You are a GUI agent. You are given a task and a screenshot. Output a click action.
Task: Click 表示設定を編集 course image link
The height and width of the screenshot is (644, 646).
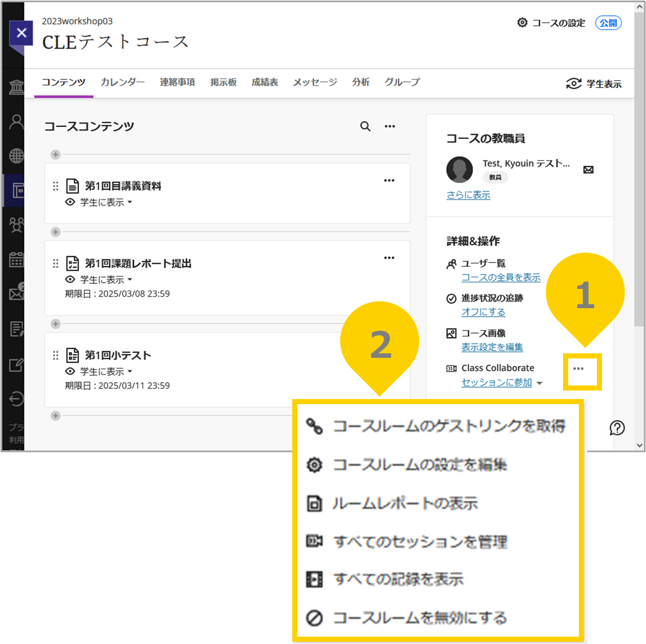point(492,347)
